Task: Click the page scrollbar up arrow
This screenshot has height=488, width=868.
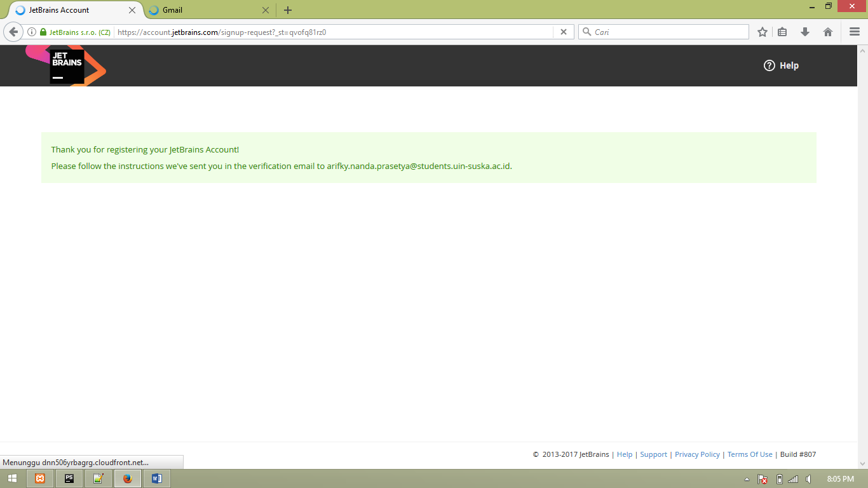Action: 863,50
